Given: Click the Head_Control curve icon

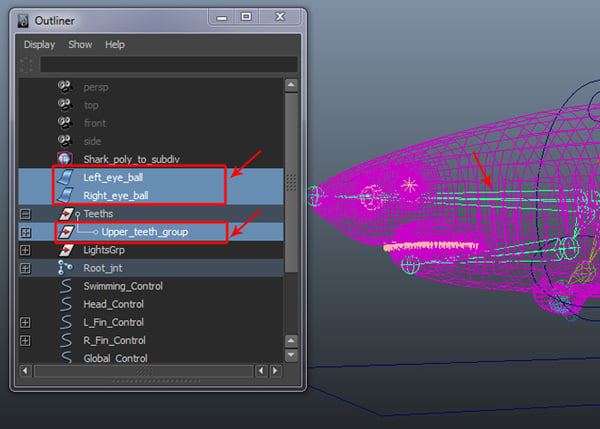Looking at the screenshot, I should [66, 304].
